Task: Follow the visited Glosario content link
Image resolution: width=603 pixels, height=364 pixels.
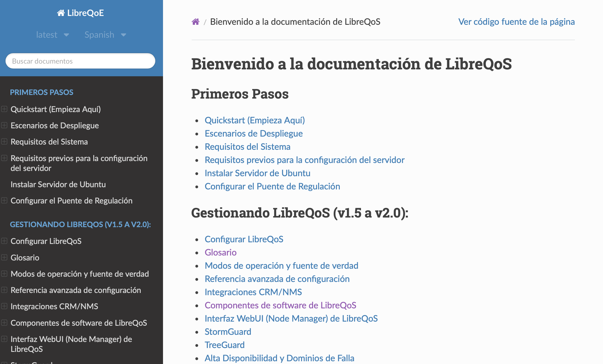Action: pyautogui.click(x=221, y=252)
